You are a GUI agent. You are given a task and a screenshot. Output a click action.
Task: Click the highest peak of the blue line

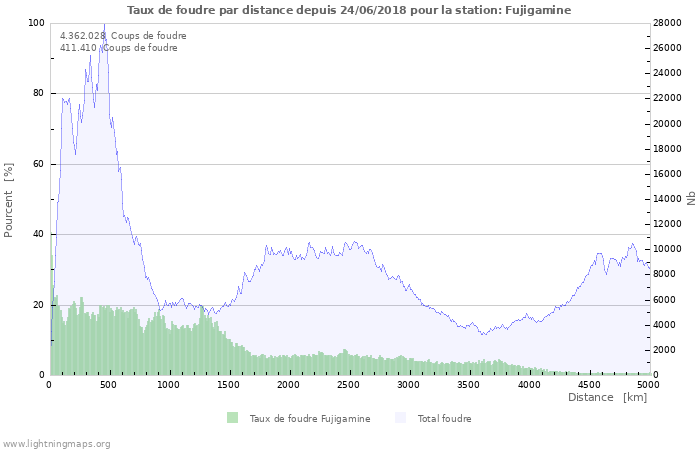(104, 24)
